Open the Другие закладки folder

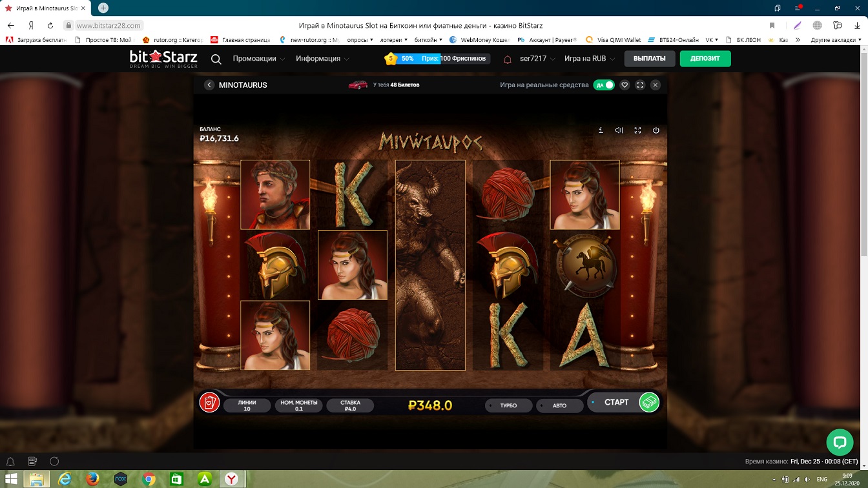[x=835, y=40]
